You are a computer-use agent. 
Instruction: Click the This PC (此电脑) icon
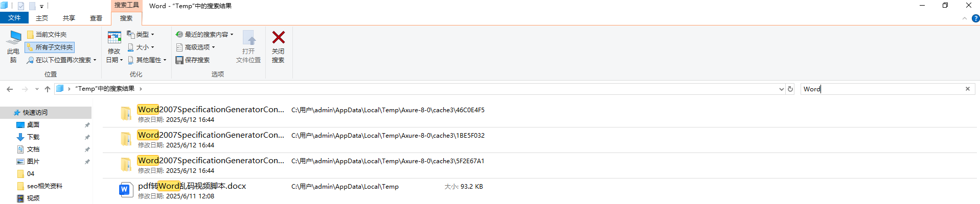(13, 46)
